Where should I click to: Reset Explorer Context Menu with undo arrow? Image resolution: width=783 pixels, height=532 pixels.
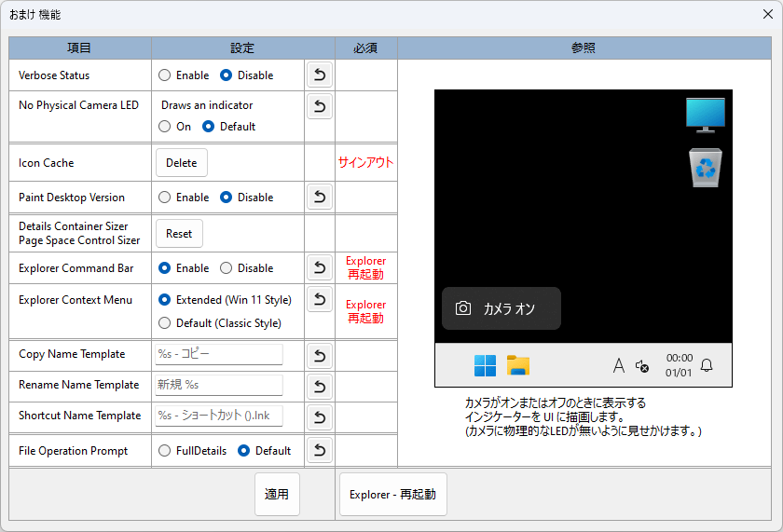click(320, 299)
